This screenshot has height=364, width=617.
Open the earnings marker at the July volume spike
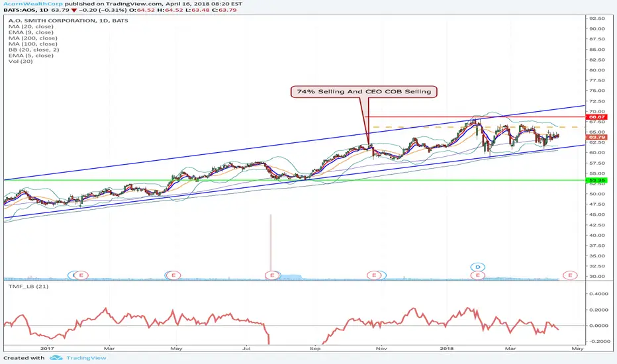coord(271,275)
